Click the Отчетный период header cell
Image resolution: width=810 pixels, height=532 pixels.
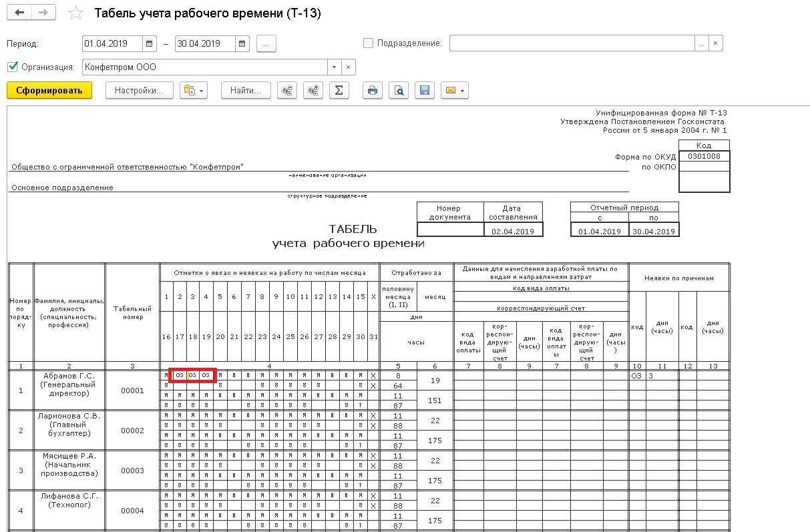(624, 208)
